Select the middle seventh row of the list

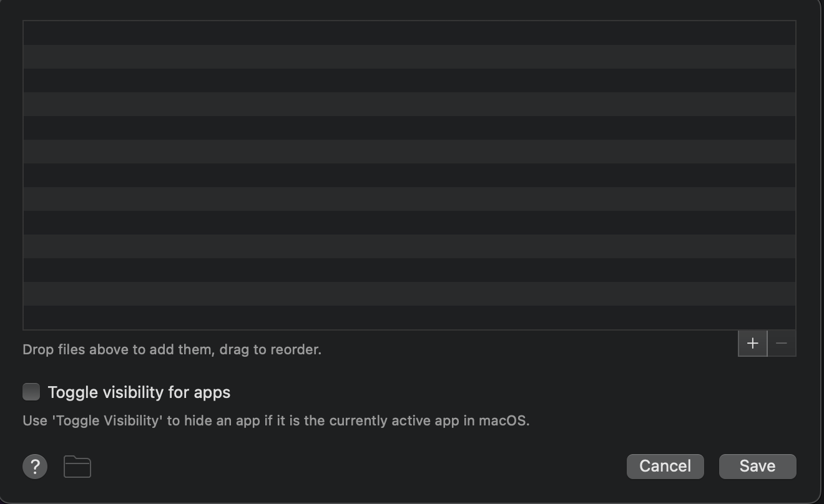coord(410,175)
